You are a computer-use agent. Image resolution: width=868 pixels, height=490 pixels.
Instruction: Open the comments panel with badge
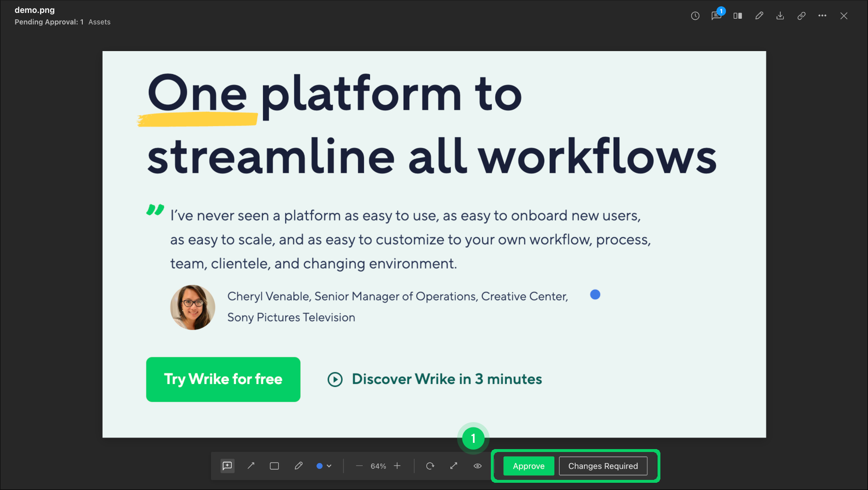(x=716, y=16)
